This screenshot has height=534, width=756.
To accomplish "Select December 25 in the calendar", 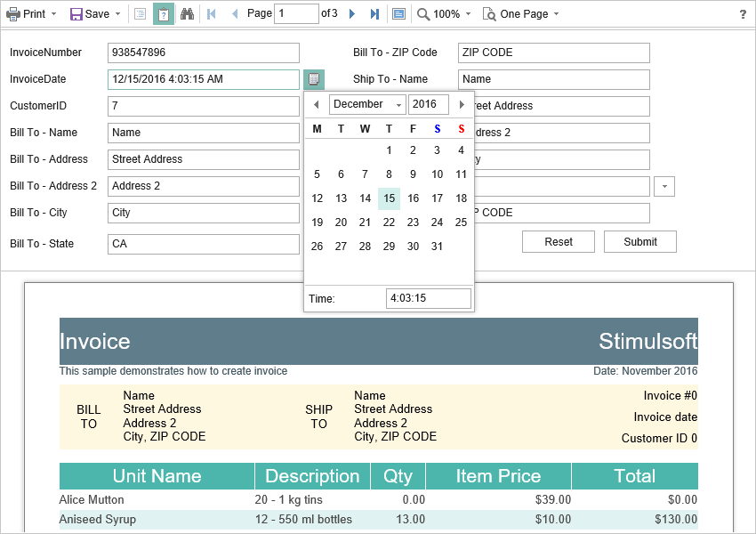I will [x=461, y=222].
